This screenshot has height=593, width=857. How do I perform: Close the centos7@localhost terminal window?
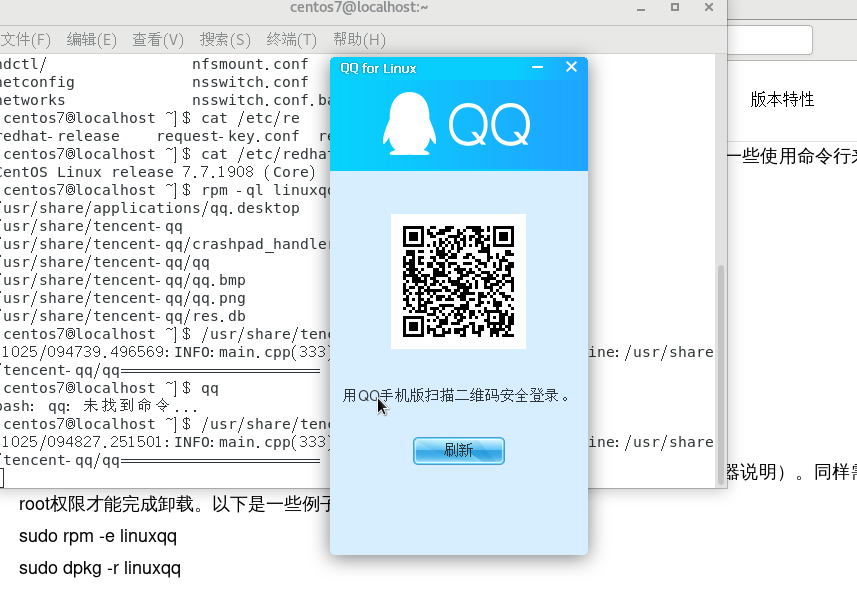(709, 7)
